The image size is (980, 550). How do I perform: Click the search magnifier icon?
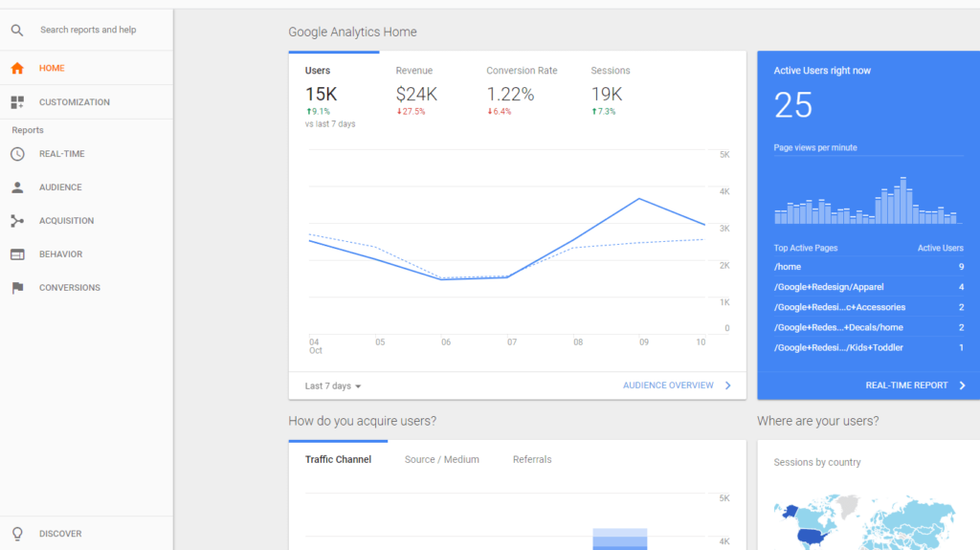[17, 30]
